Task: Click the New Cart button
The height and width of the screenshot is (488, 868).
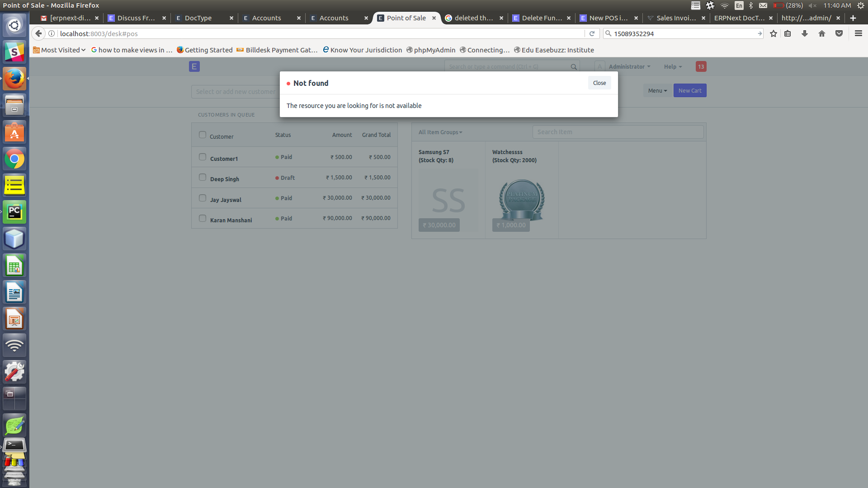Action: point(690,90)
